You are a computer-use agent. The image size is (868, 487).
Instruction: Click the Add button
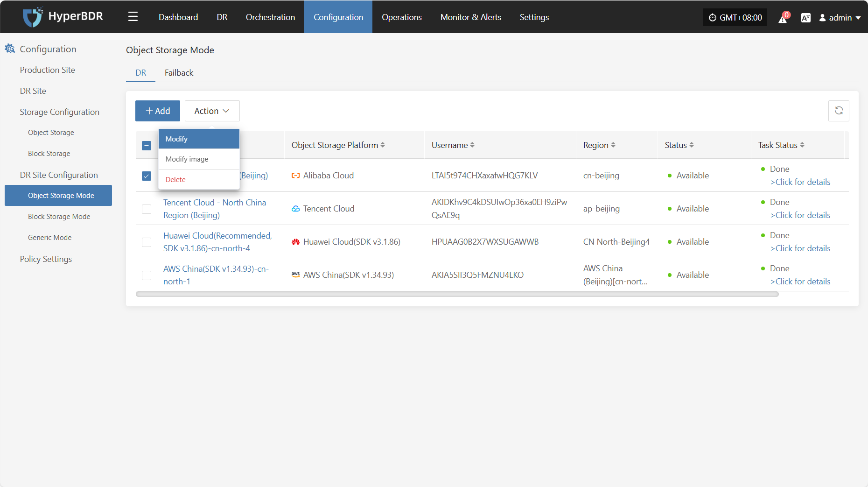pos(158,111)
